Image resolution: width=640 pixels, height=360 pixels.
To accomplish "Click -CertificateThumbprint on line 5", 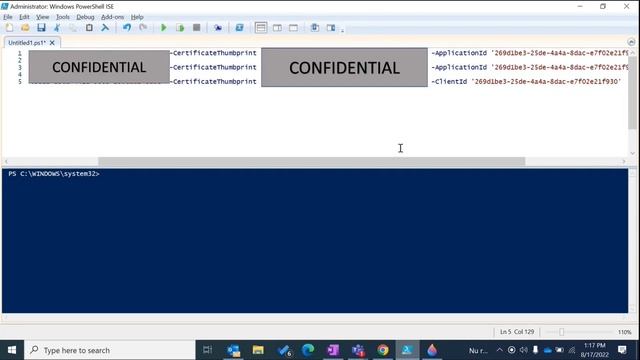I will point(213,82).
